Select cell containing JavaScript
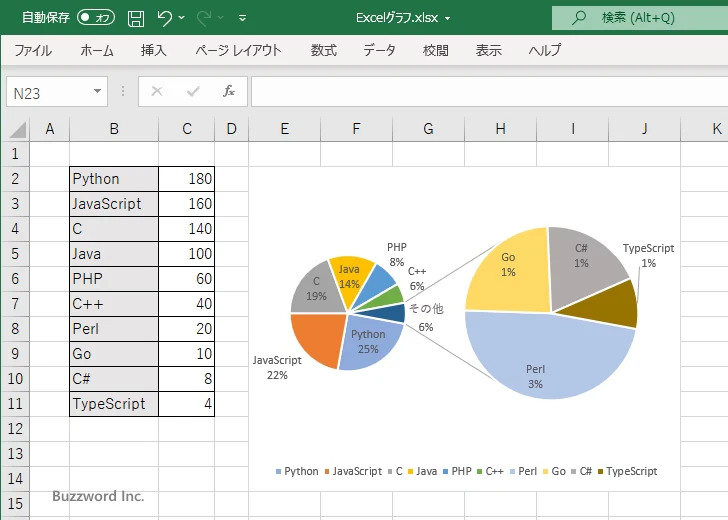 click(114, 204)
